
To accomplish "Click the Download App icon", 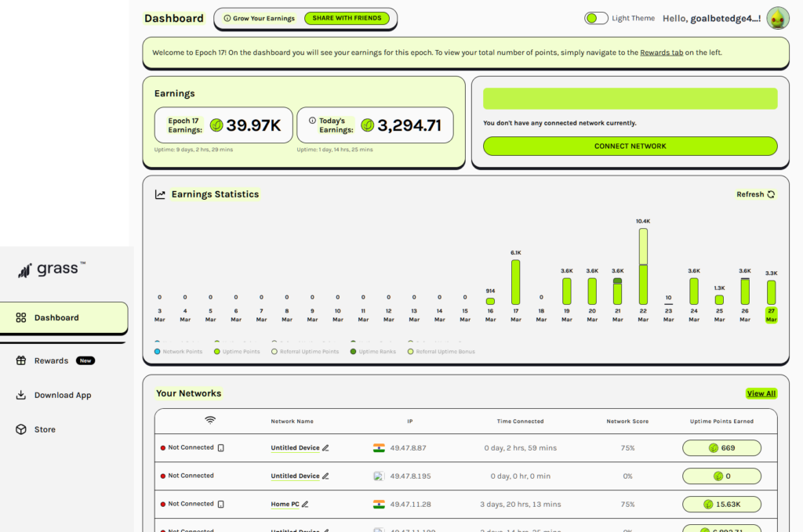I will pos(20,395).
